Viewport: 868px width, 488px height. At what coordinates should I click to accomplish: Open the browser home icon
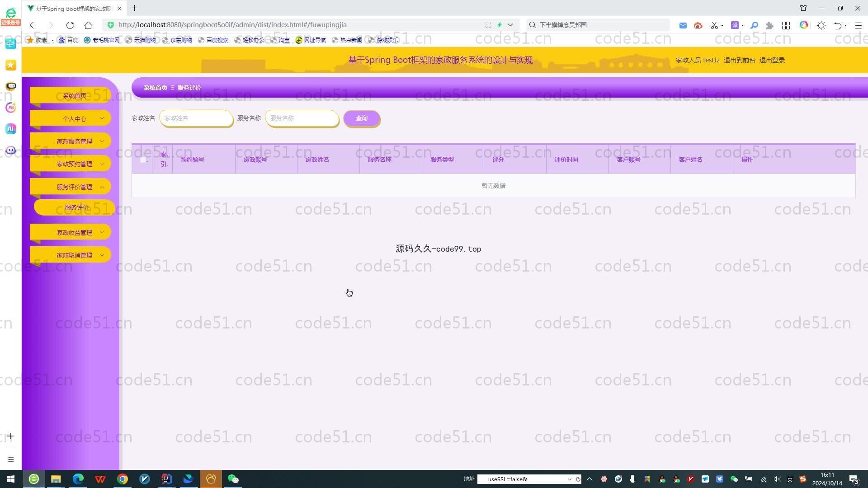88,25
